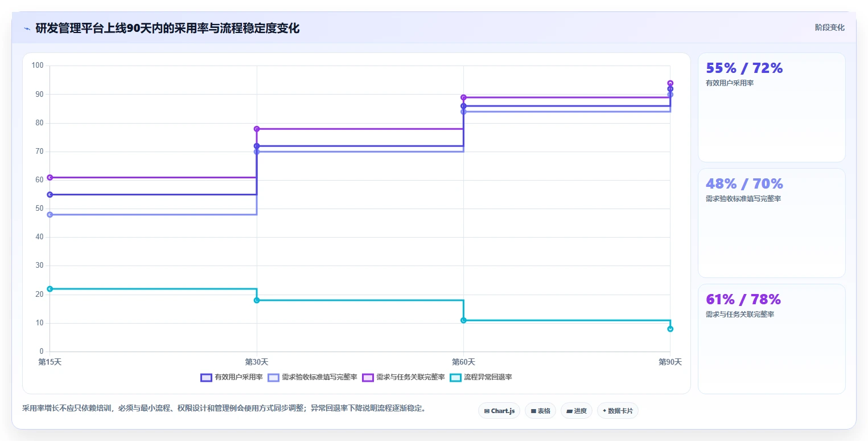Click the teal 第60天 point at value 11
The width and height of the screenshot is (868, 441).
point(463,320)
